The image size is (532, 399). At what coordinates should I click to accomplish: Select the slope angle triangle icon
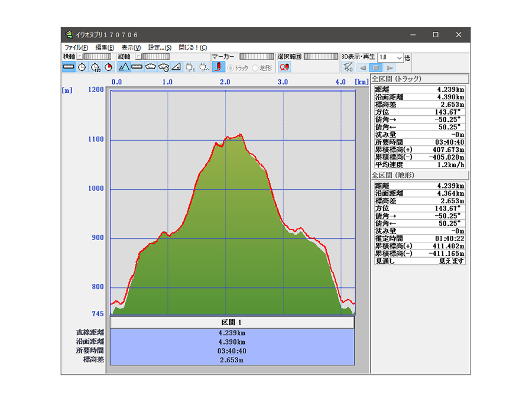[x=176, y=67]
